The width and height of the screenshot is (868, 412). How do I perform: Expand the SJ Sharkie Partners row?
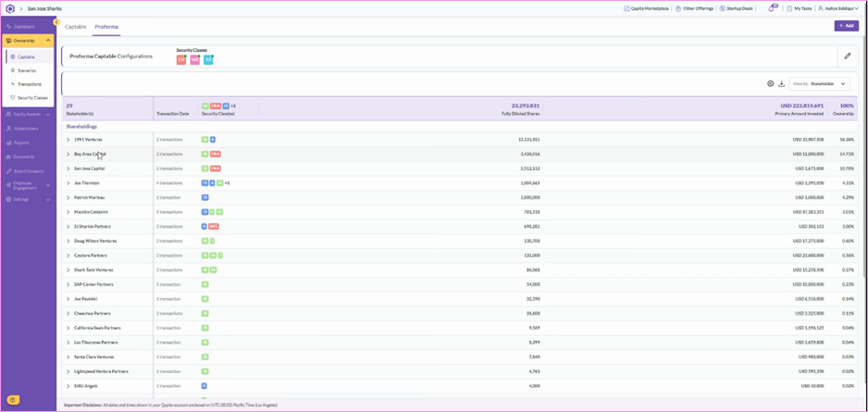(68, 227)
